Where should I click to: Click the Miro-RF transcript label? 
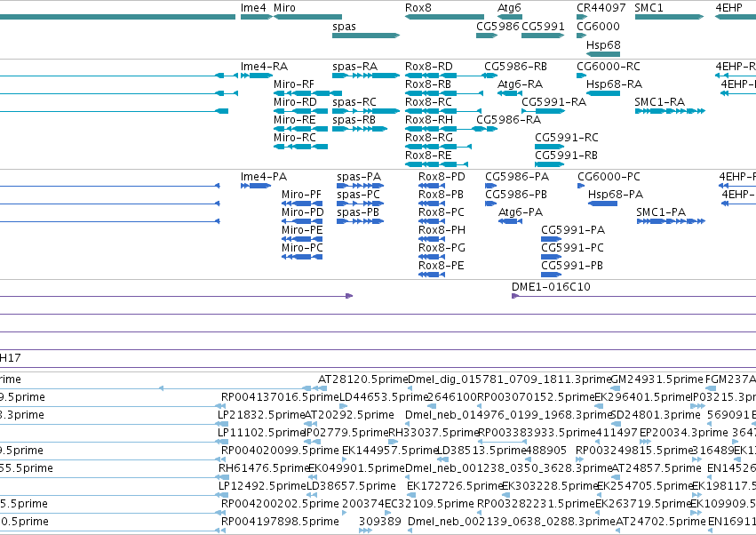294,84
